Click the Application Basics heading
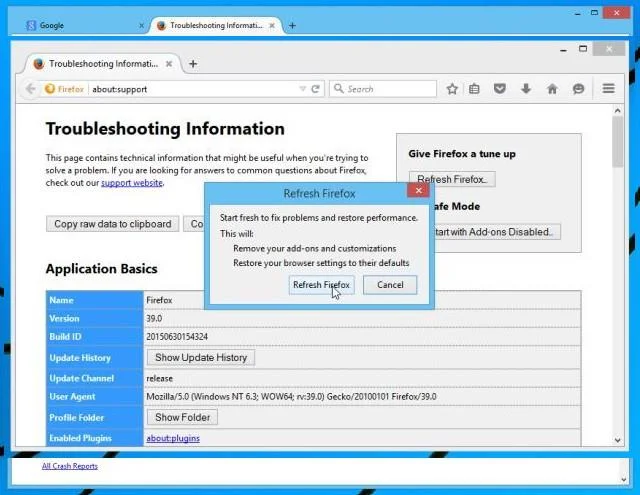The width and height of the screenshot is (640, 495). point(102,269)
